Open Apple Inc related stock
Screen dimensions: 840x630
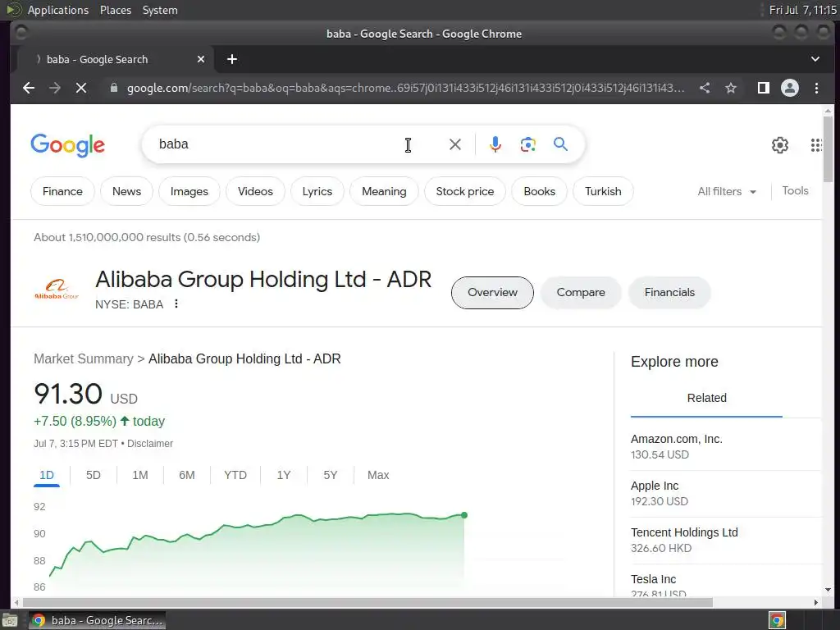pos(726,493)
